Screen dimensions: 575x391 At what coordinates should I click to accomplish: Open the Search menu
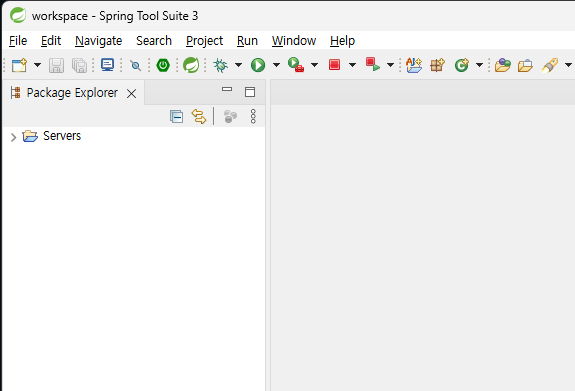pos(154,41)
